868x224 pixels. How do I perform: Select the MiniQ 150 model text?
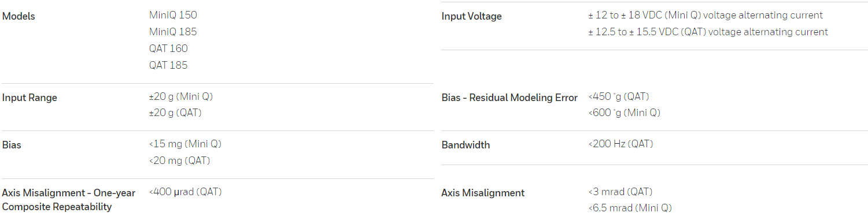pos(173,15)
